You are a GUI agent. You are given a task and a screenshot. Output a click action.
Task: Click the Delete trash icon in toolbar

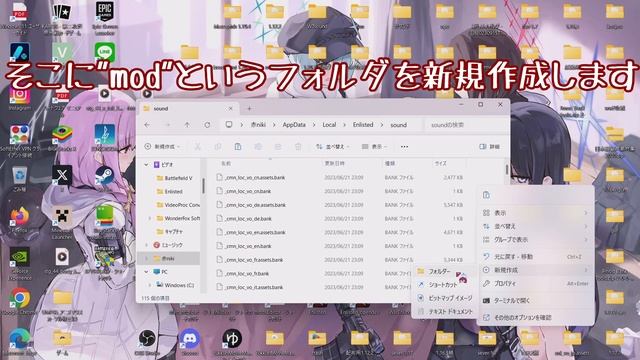(x=298, y=147)
